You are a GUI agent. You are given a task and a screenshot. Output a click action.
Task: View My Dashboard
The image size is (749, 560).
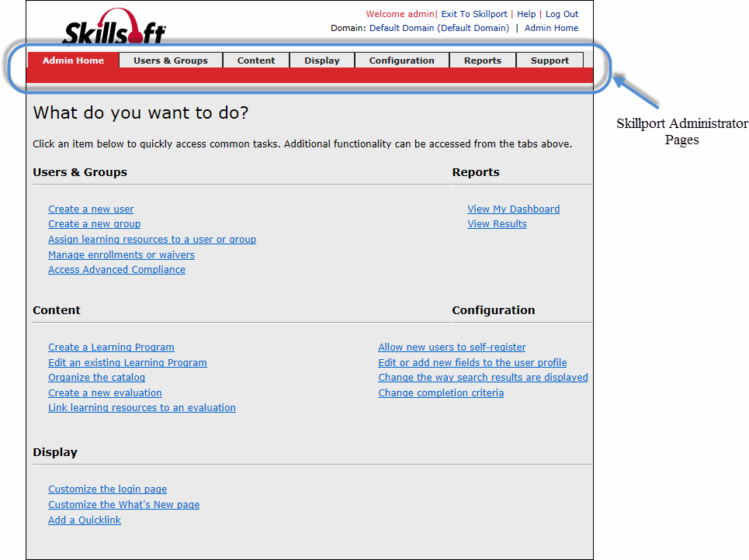click(513, 209)
